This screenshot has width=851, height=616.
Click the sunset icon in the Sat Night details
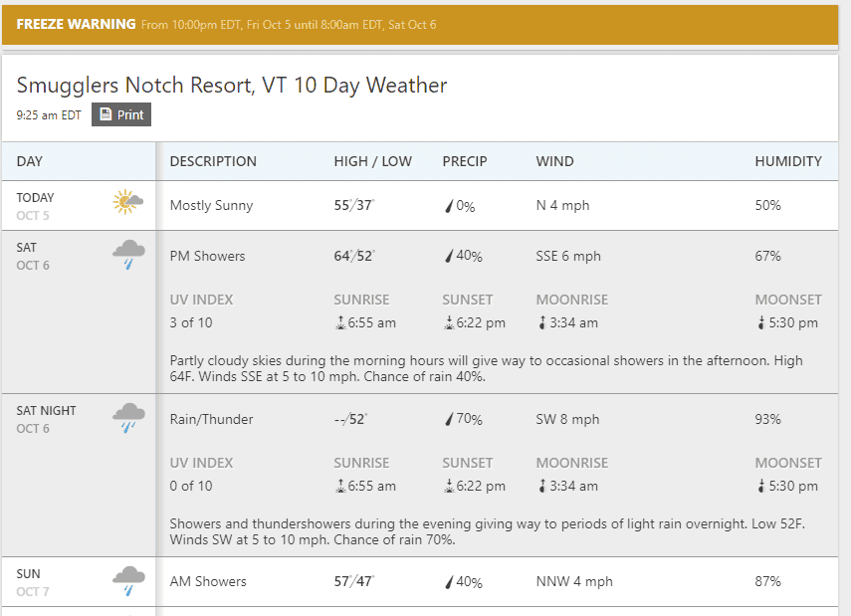point(449,486)
